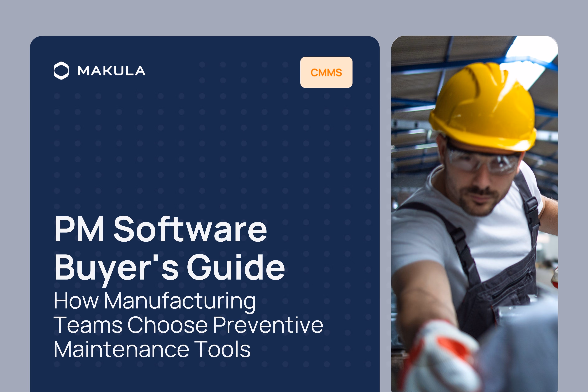Open the worker in yellow helmet photo

click(474, 214)
